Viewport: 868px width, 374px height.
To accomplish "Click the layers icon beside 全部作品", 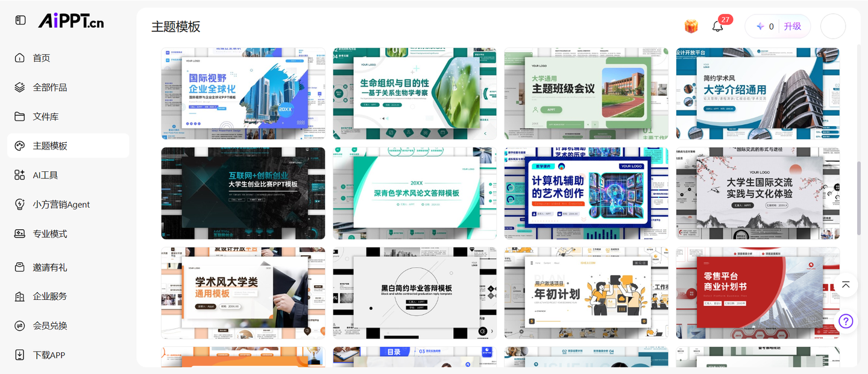I will point(20,87).
